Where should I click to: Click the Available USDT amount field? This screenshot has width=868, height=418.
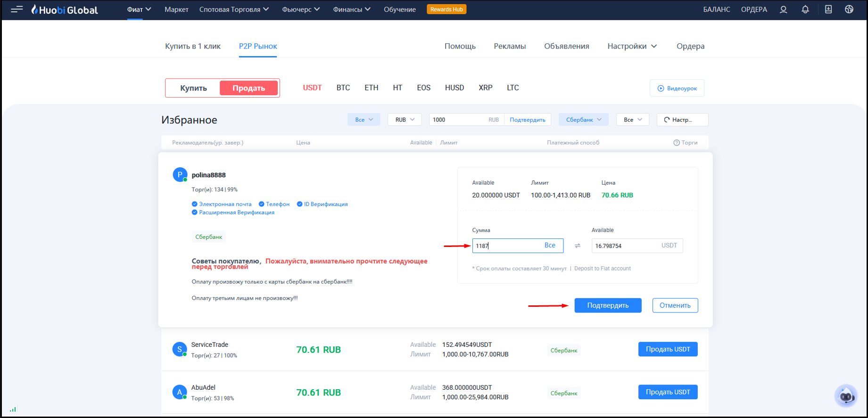pyautogui.click(x=637, y=246)
